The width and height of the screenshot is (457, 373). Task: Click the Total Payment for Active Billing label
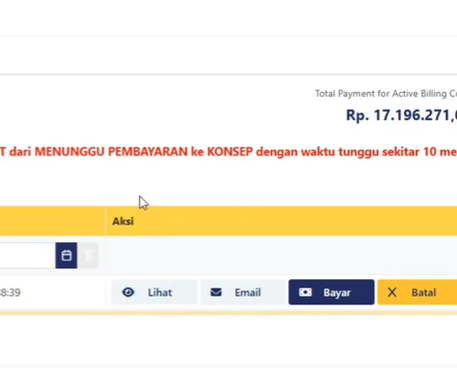click(386, 94)
